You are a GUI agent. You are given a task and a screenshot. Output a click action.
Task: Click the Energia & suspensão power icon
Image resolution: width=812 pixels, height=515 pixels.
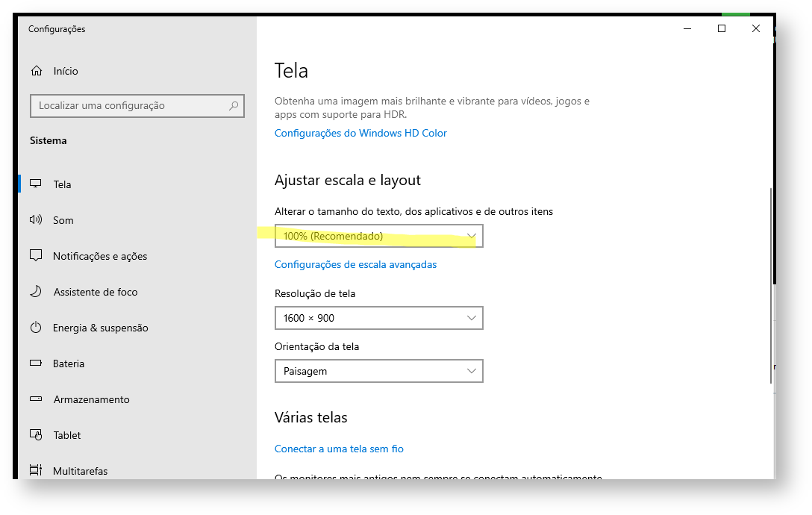tap(36, 328)
